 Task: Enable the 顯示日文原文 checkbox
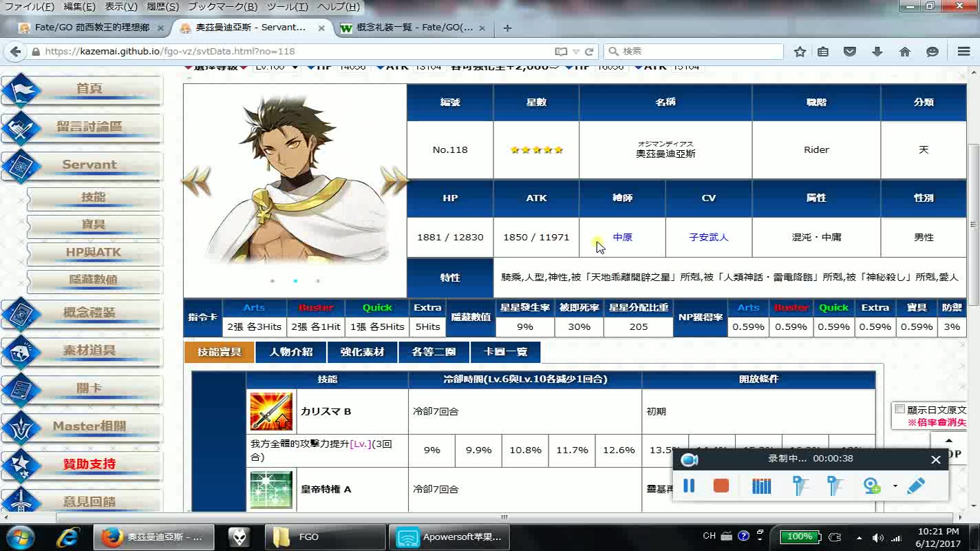[899, 409]
